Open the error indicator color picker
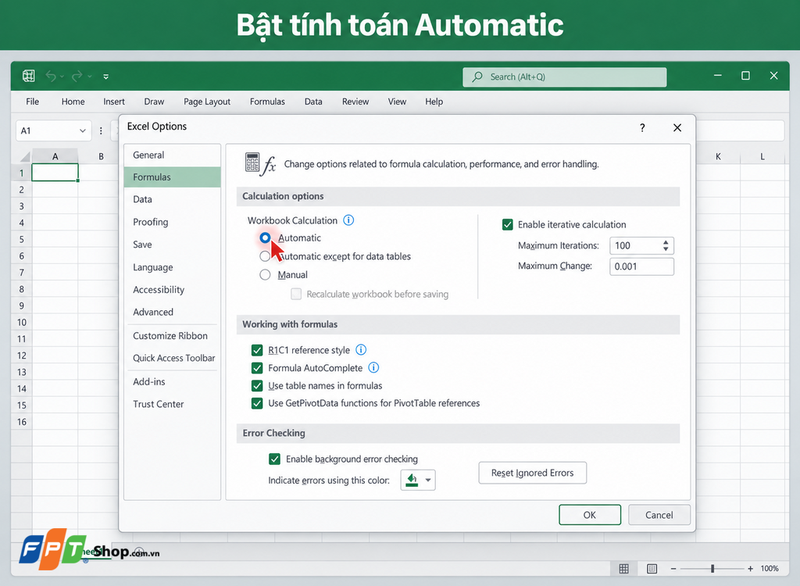This screenshot has height=586, width=800. pos(418,480)
